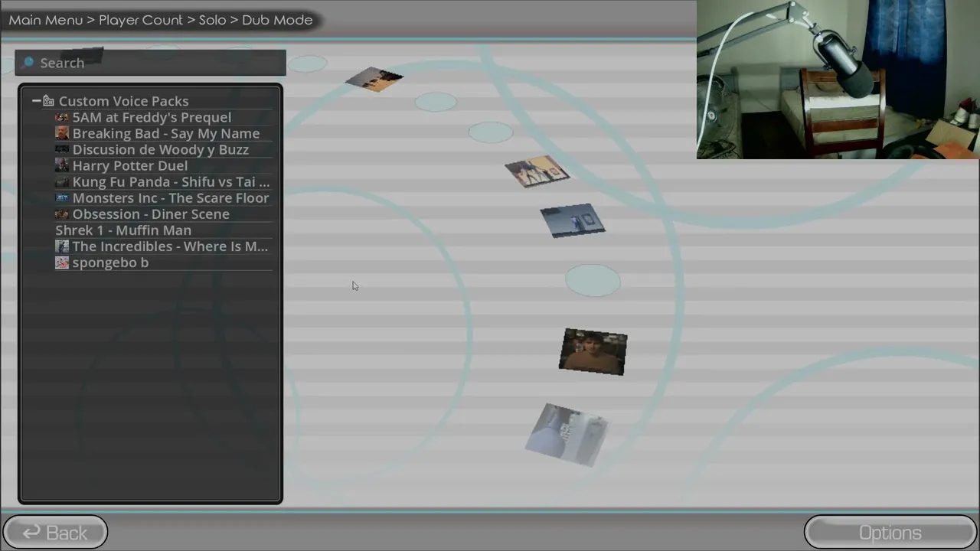Go back with the Back button
980x551 pixels.
coord(55,533)
